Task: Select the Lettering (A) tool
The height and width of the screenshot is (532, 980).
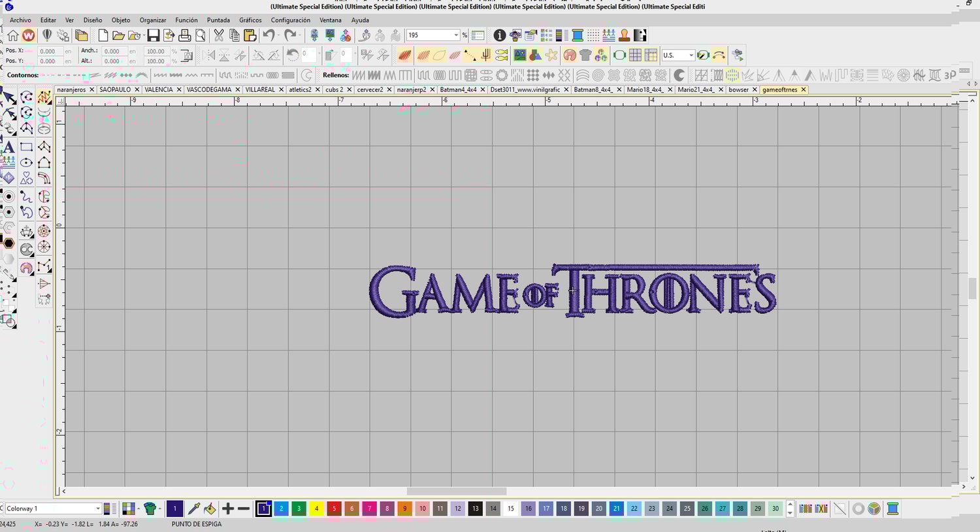Action: click(x=9, y=147)
